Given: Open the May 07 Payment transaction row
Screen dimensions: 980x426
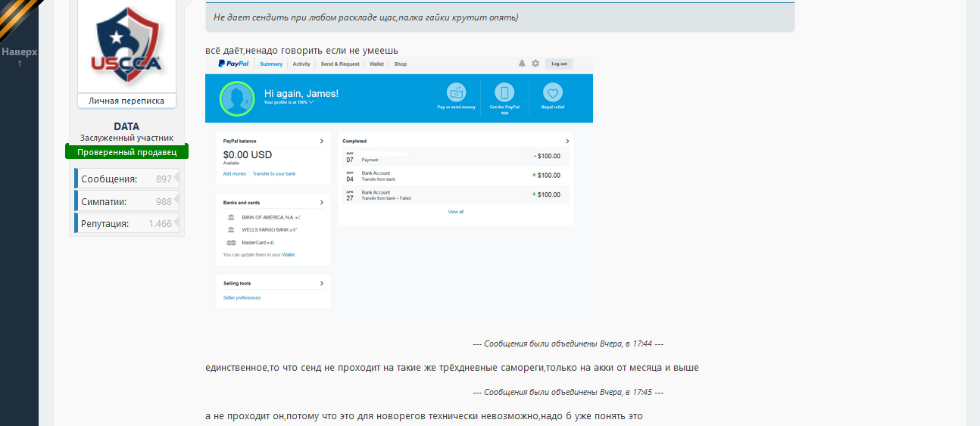Looking at the screenshot, I should click(x=455, y=157).
